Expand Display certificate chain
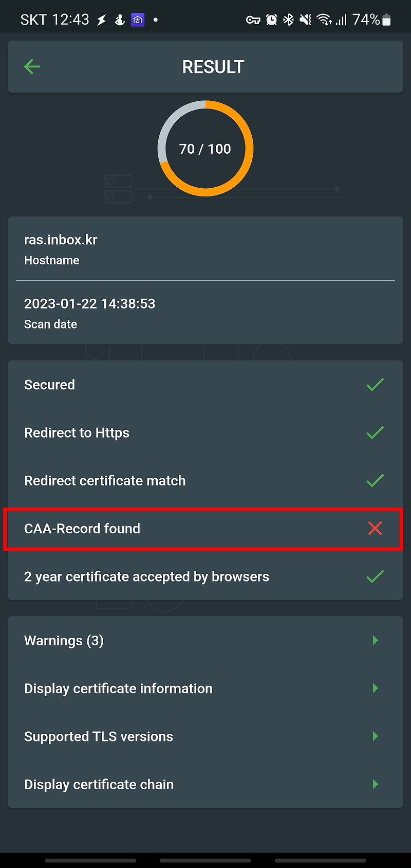The width and height of the screenshot is (411, 868). (x=206, y=784)
